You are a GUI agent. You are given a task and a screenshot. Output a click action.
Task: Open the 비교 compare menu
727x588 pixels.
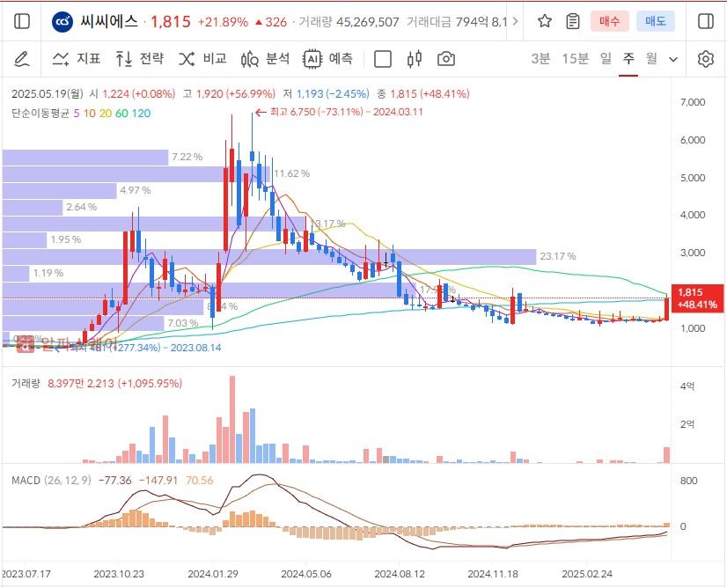202,59
